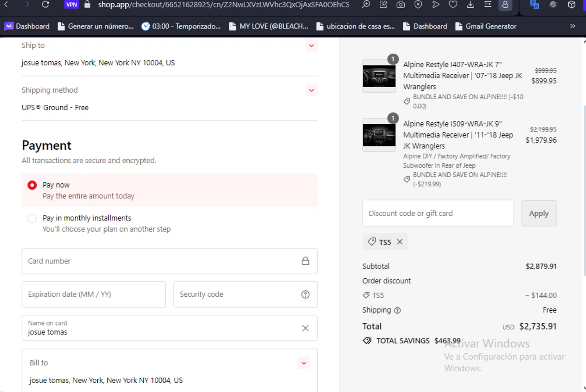Expand the Ship to section

pyautogui.click(x=311, y=45)
